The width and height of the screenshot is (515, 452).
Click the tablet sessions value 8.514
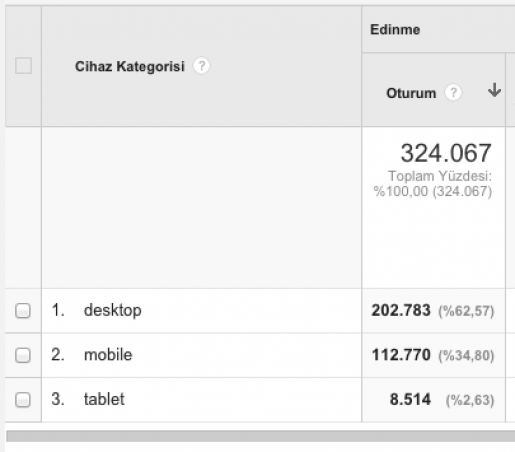point(410,399)
